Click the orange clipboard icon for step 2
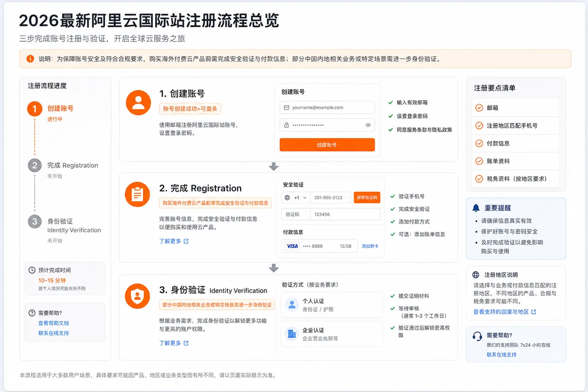This screenshot has width=588, height=392. 137,195
